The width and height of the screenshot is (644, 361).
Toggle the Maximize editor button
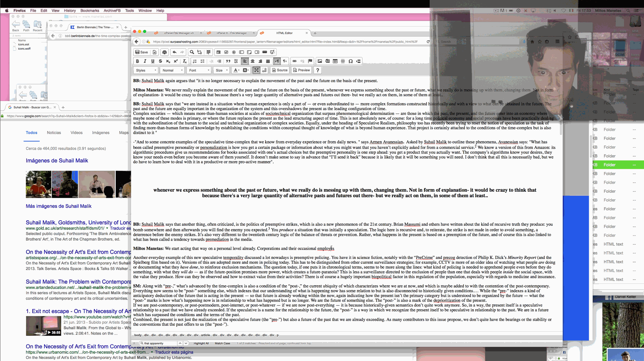tap(256, 70)
